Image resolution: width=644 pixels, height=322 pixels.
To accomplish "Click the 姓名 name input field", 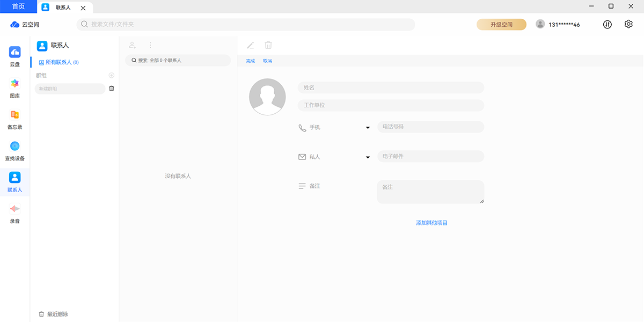I will pyautogui.click(x=391, y=87).
